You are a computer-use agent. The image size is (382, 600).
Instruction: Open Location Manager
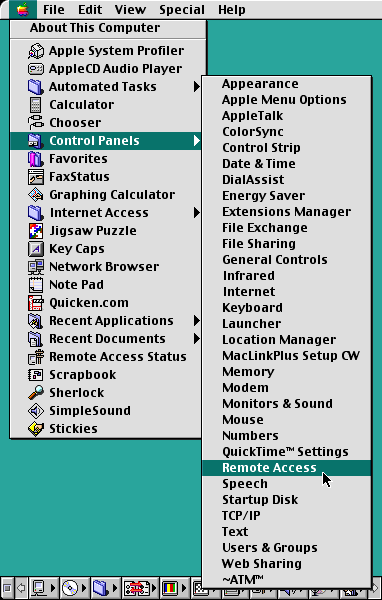click(287, 339)
